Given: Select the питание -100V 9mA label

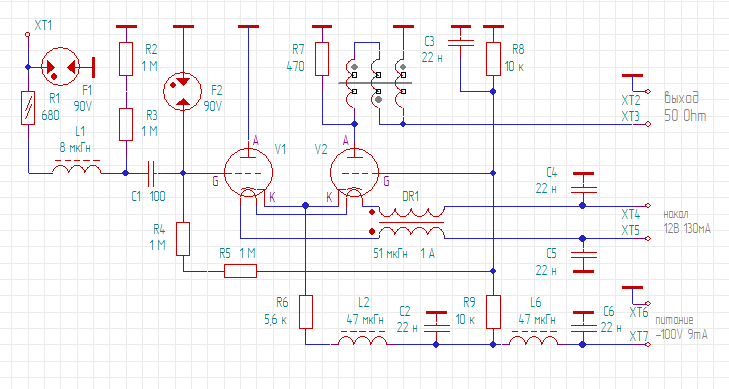Looking at the screenshot, I should point(682,327).
